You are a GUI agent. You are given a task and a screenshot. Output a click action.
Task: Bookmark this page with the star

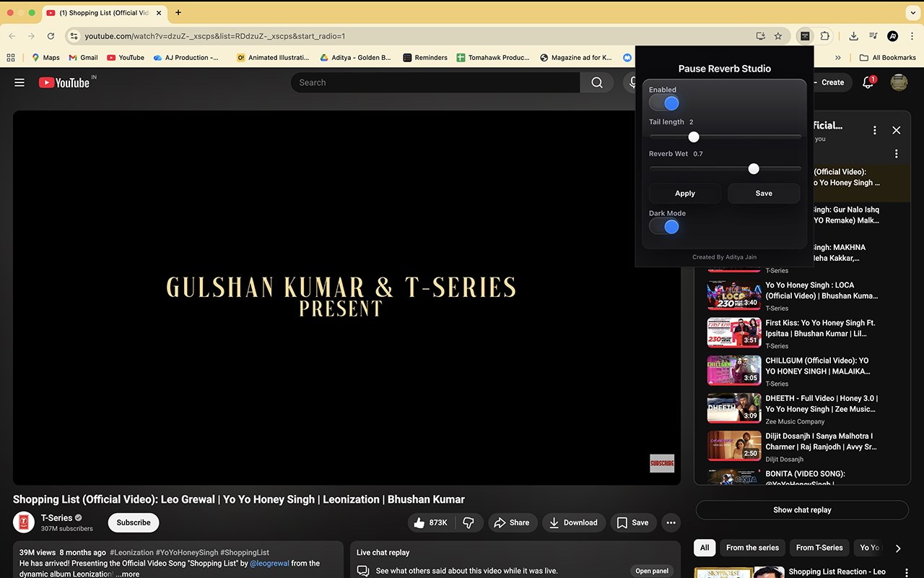click(778, 36)
